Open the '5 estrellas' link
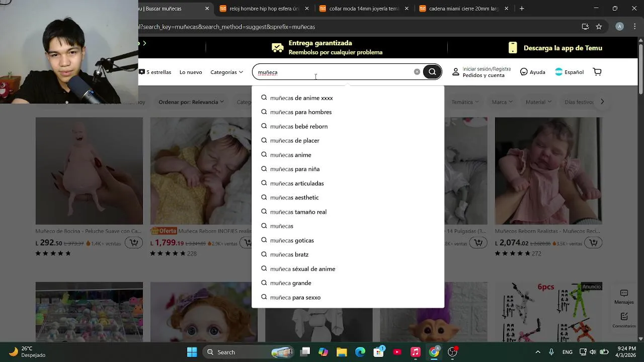Screen dimensions: 644x362 155,72
